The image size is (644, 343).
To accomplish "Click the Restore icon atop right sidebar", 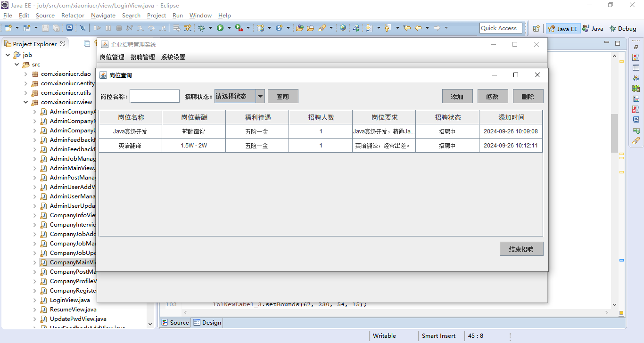I will (x=636, y=47).
